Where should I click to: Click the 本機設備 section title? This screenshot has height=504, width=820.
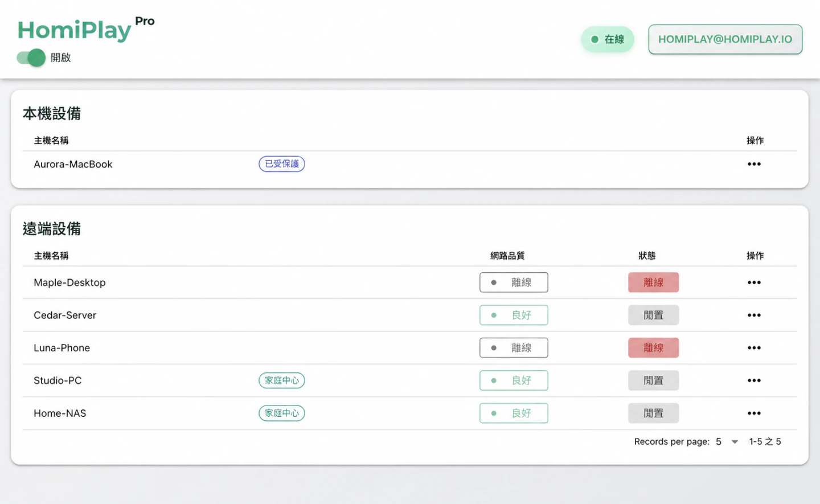pos(52,113)
